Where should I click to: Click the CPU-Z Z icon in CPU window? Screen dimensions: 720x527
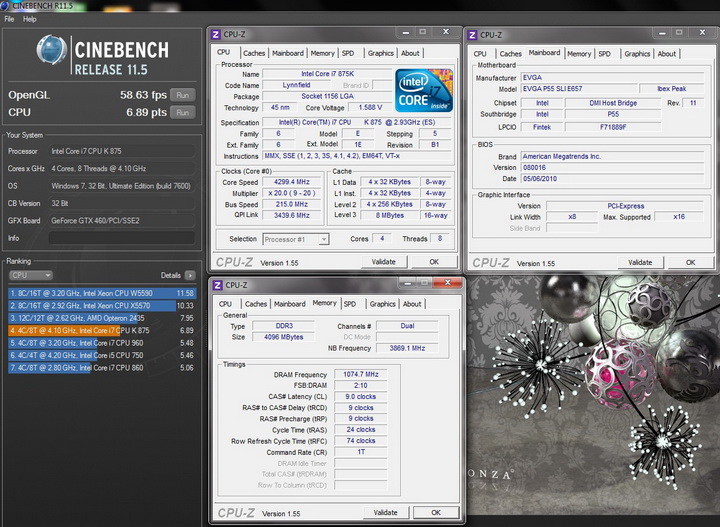(216, 34)
